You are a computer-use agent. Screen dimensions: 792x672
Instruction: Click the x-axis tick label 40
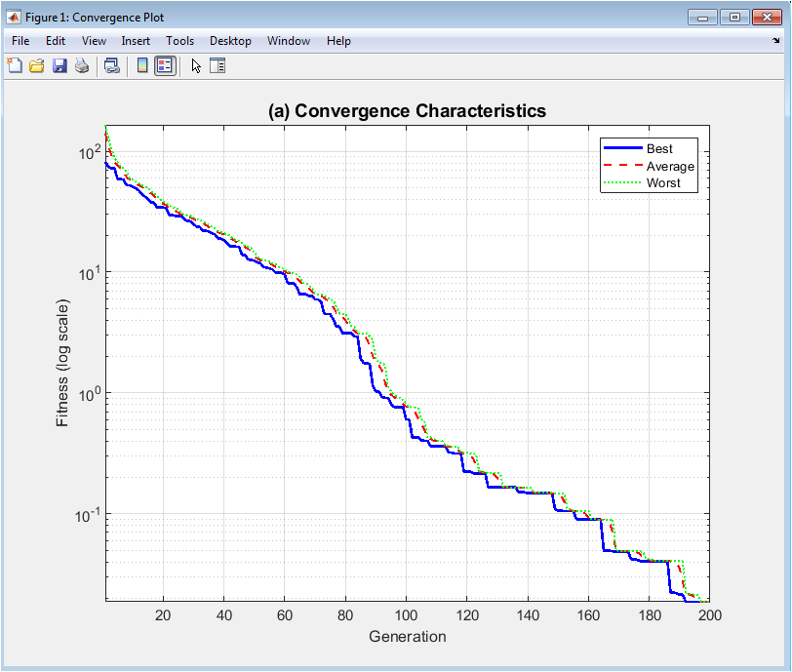pyautogui.click(x=223, y=614)
